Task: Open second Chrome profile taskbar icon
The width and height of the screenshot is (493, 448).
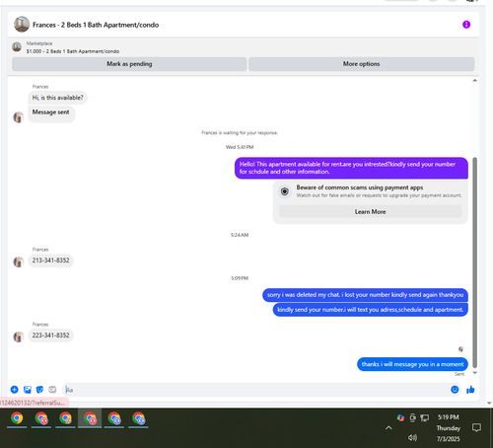Action: (x=41, y=418)
